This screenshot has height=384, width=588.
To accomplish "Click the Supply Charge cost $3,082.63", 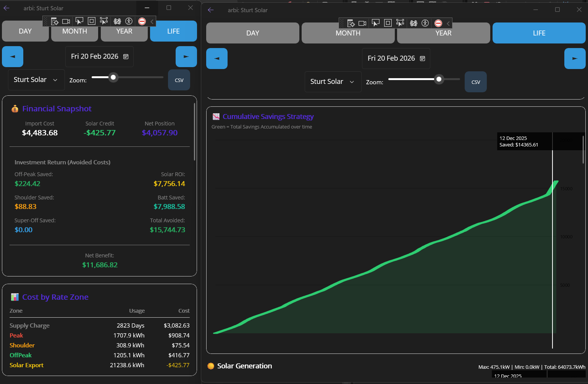I will coord(176,326).
